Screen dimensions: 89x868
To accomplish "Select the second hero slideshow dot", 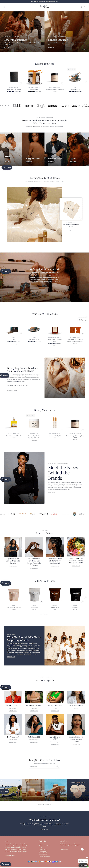I will pyautogui.click(x=84, y=49).
